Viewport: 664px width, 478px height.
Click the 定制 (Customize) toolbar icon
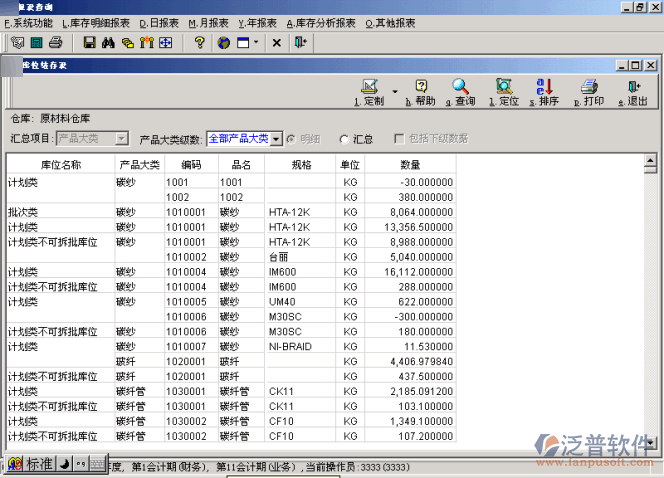(x=369, y=91)
